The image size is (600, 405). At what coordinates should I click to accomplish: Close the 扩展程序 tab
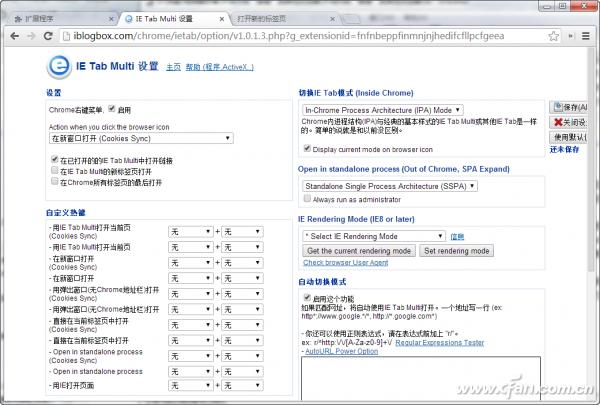(111, 19)
